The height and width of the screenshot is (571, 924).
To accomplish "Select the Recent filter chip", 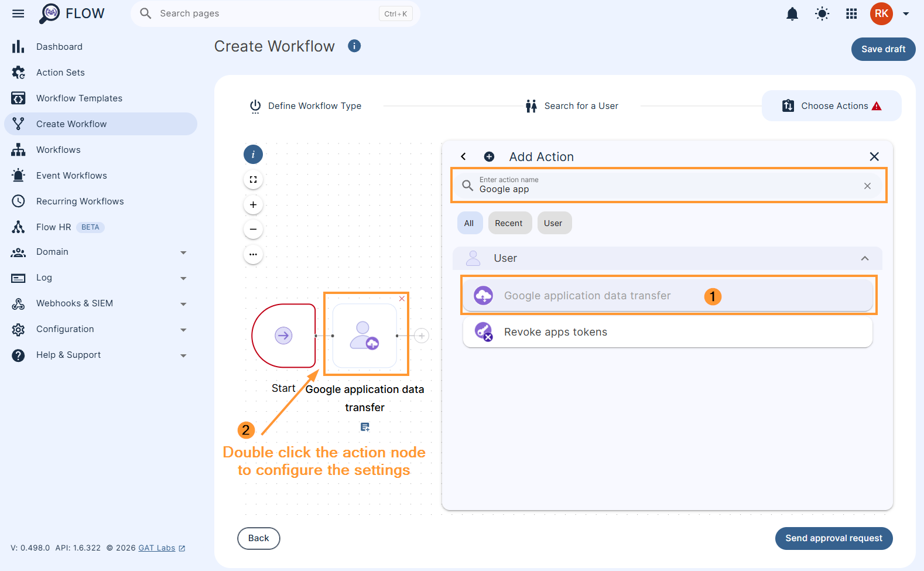I will 509,223.
